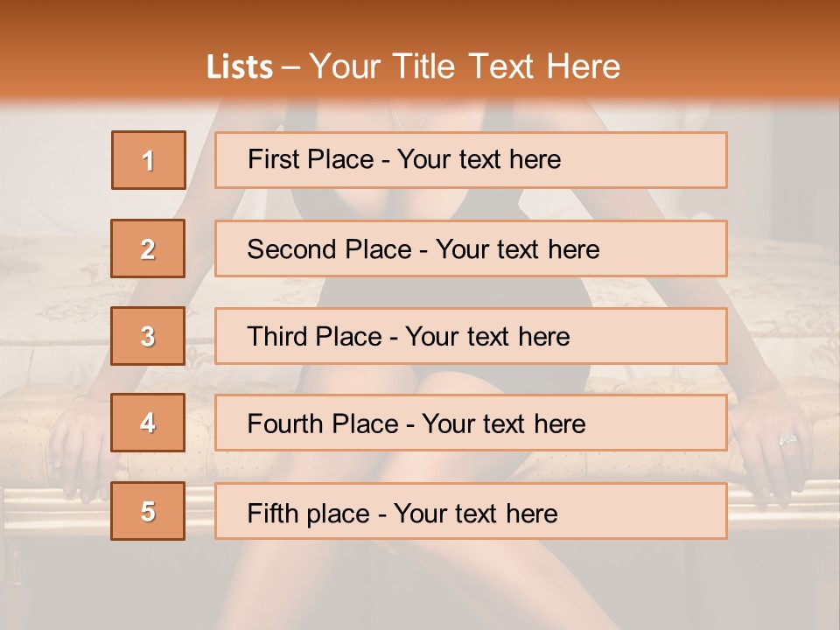This screenshot has height=630, width=840.
Task: Click the bold word Lists in title
Action: pyautogui.click(x=239, y=67)
